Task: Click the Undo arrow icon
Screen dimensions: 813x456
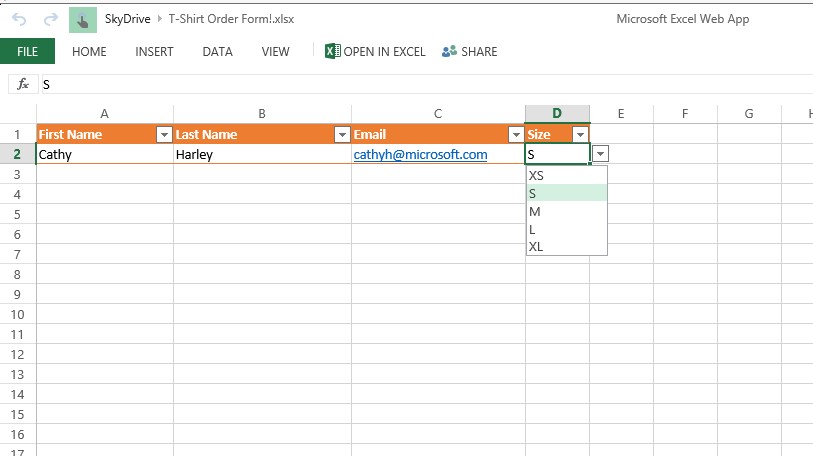Action: tap(19, 20)
